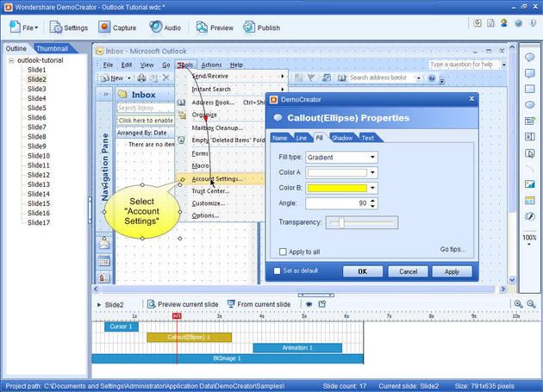Expand the Slide2 triangle on the timeline
The height and width of the screenshot is (392, 543).
[x=99, y=305]
